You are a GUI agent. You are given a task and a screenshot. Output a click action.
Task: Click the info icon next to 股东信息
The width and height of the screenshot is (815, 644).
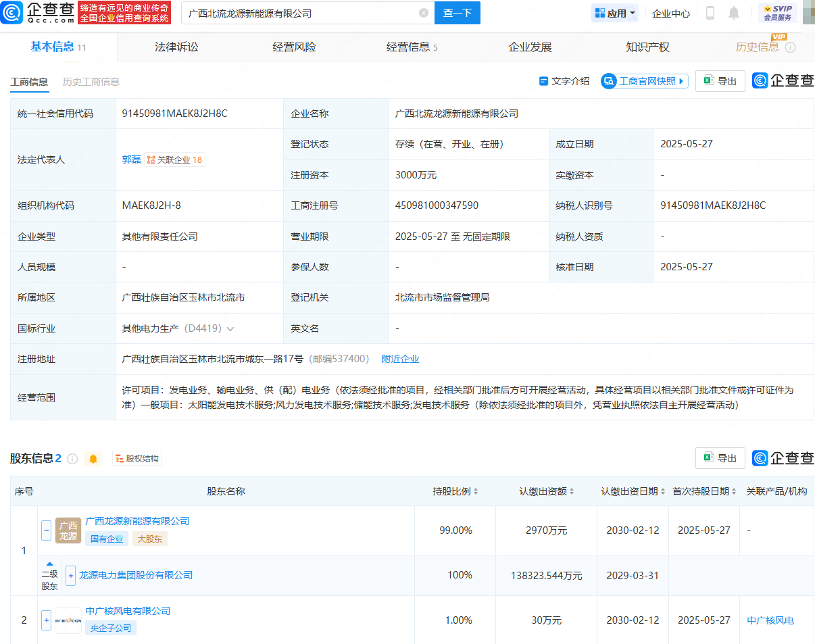(72, 459)
